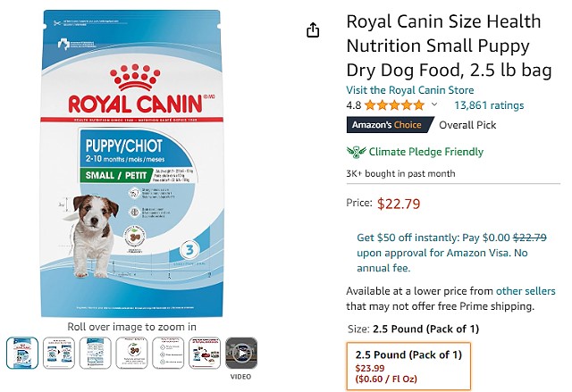Click the Climate Pledge Friendly leaf icon
Image resolution: width=572 pixels, height=392 pixels.
pos(356,152)
